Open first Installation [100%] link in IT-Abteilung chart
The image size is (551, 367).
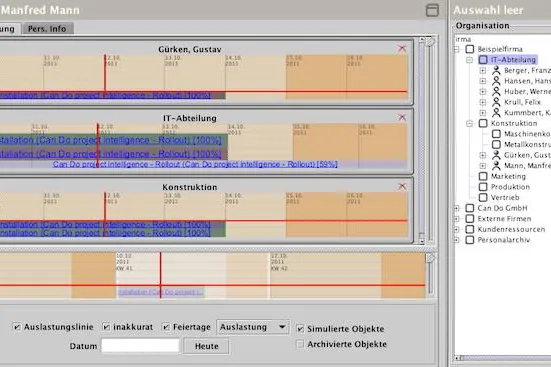tap(111, 140)
